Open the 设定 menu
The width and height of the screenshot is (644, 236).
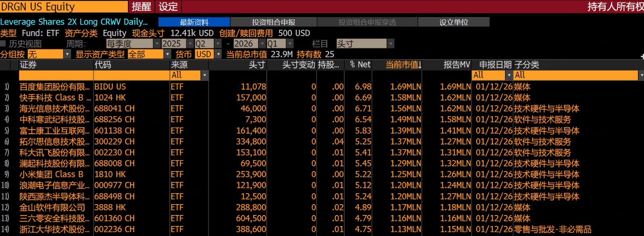(x=168, y=6)
